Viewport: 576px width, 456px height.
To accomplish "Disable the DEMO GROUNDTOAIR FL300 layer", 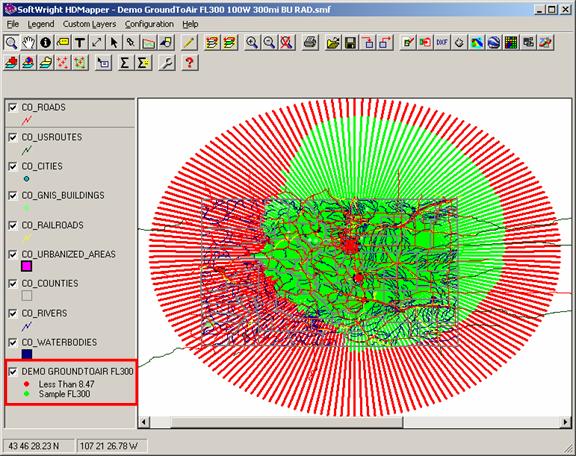I will coord(13,371).
